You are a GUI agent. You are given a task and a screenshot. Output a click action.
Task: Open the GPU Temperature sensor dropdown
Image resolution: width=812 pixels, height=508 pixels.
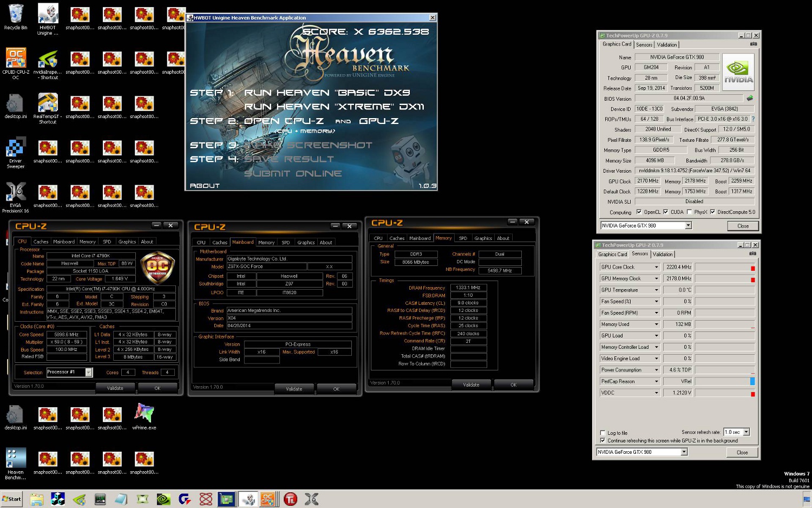pyautogui.click(x=657, y=290)
